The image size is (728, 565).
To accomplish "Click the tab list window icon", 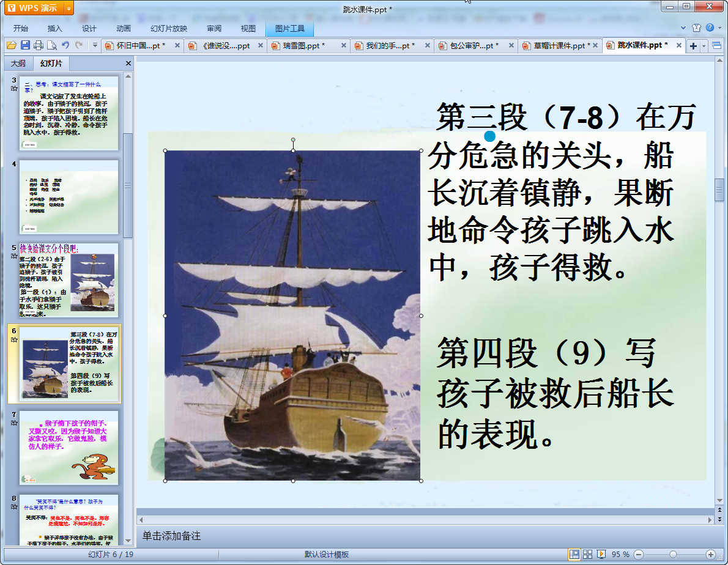I will click(716, 45).
